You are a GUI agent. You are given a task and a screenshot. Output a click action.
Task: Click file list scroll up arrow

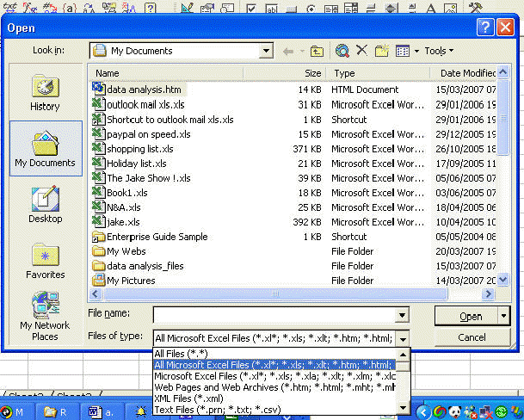[x=503, y=71]
